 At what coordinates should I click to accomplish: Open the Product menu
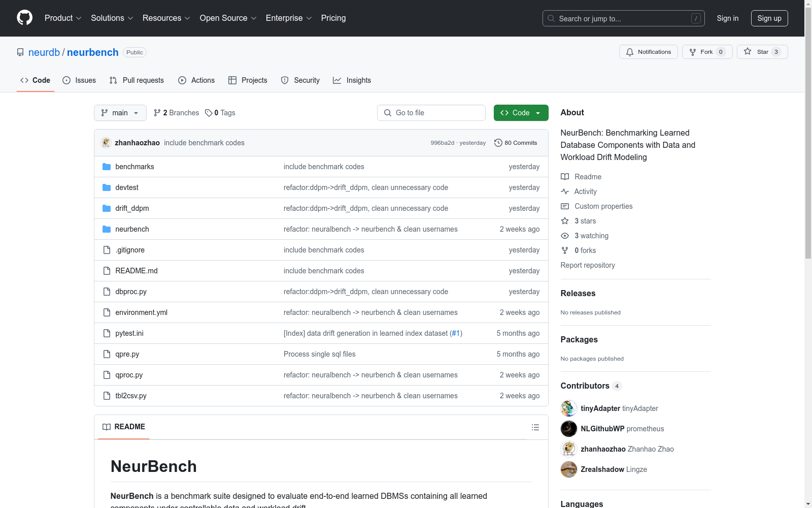pyautogui.click(x=63, y=18)
